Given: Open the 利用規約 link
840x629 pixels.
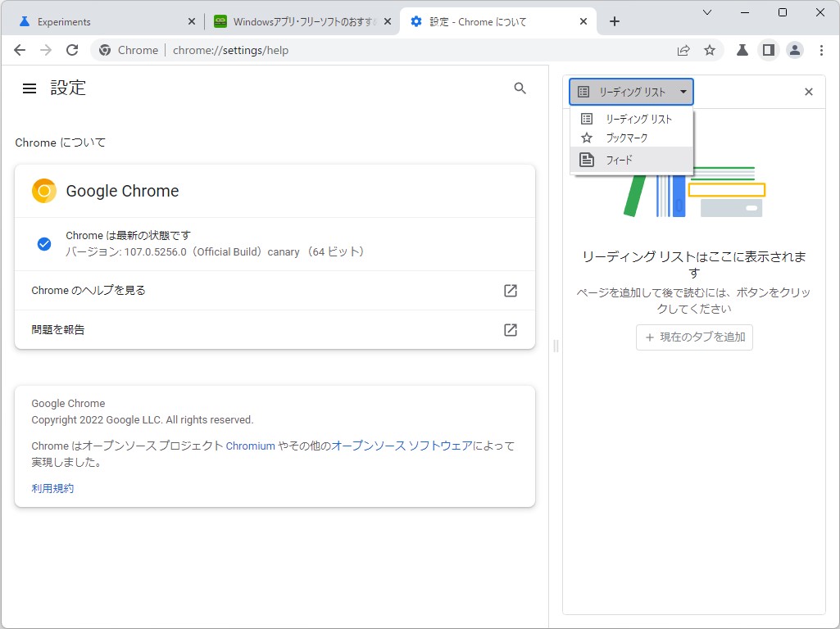Looking at the screenshot, I should 52,488.
